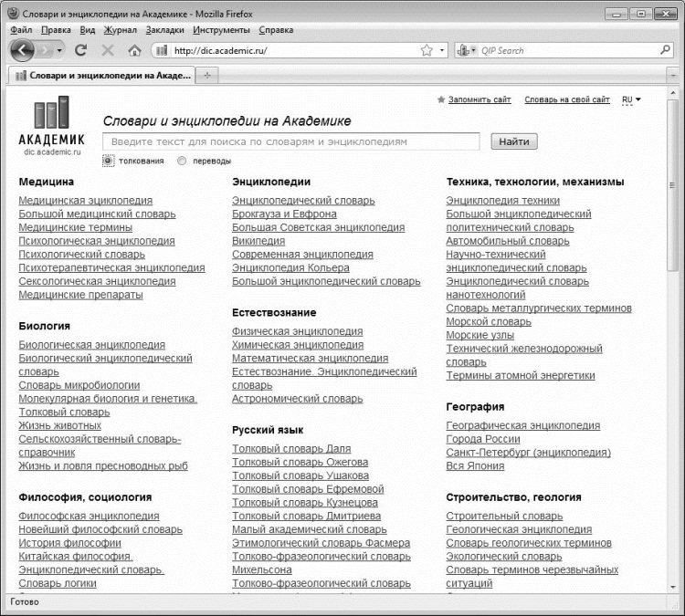Click the Stop loading X icon
This screenshot has height=616, width=685.
click(108, 50)
